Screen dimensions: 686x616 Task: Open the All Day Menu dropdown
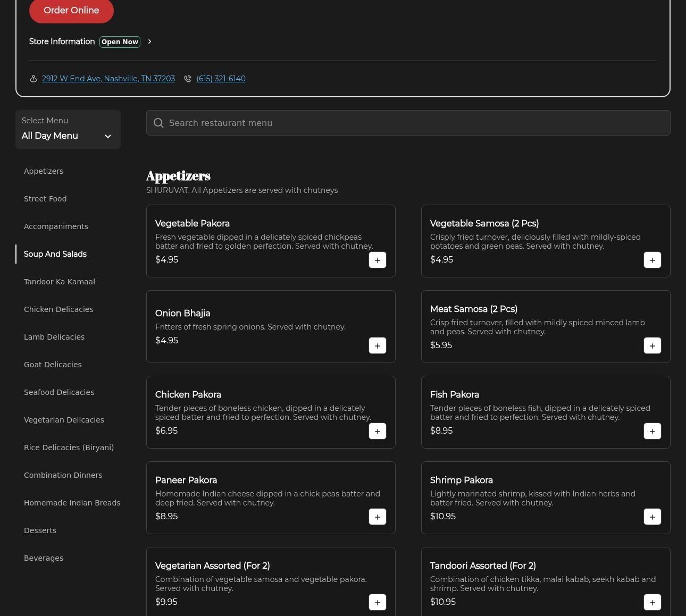(x=68, y=130)
